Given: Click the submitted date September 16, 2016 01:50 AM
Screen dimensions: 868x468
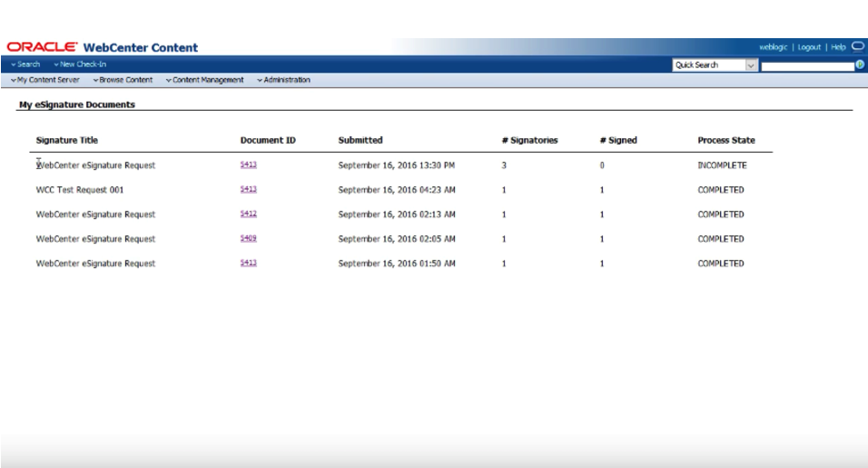Looking at the screenshot, I should click(397, 264).
